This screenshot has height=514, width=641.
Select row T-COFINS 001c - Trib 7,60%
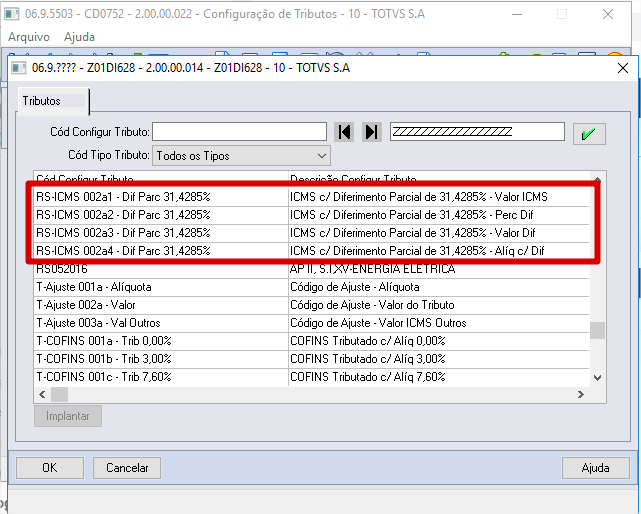click(x=312, y=377)
